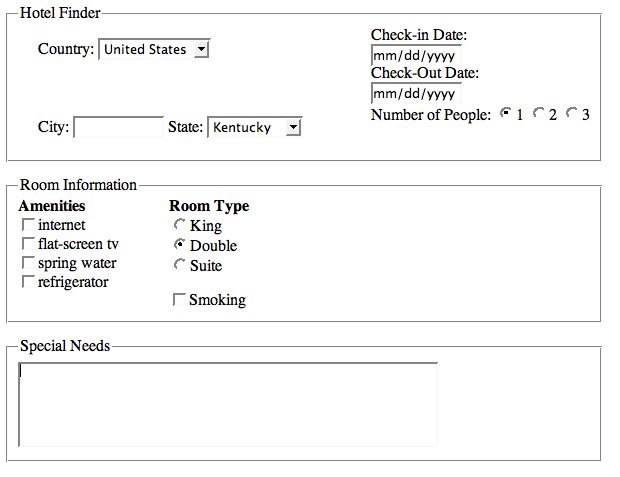Open the Country dropdown

[x=154, y=49]
